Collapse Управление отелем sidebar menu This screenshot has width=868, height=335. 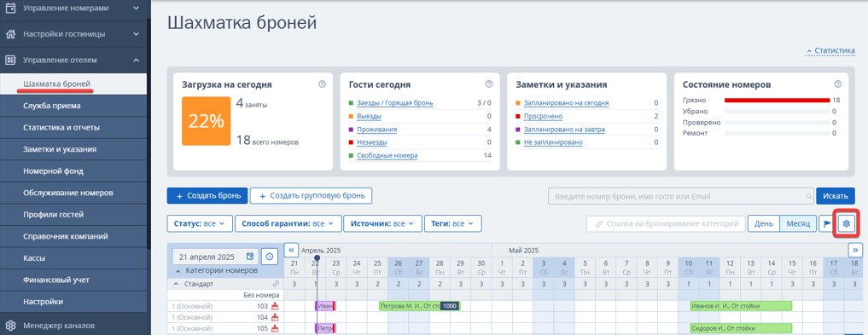pos(137,60)
